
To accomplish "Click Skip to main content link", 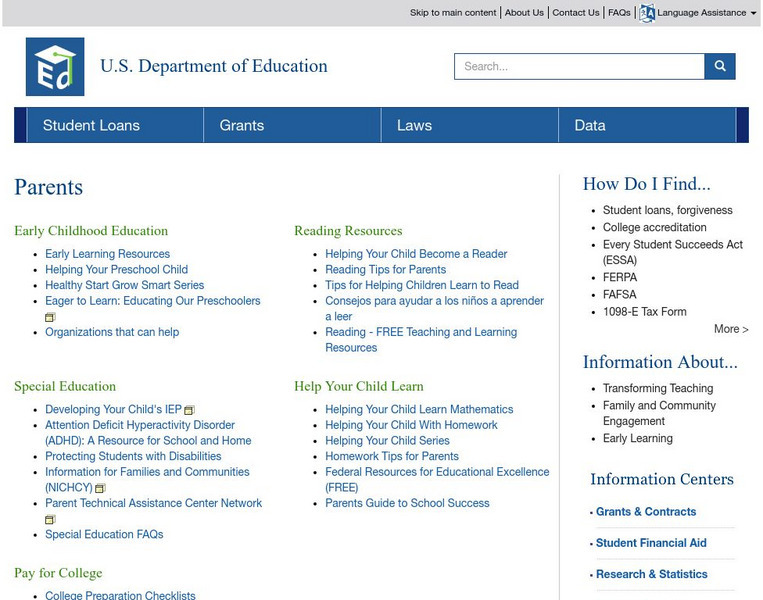I will (x=453, y=13).
